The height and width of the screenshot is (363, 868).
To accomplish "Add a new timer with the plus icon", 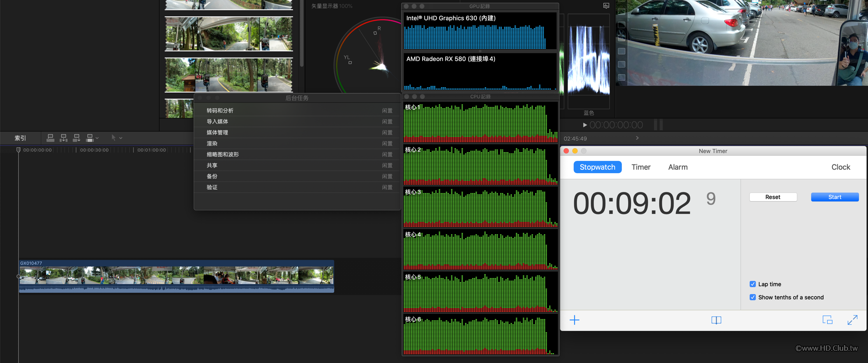I will [575, 320].
